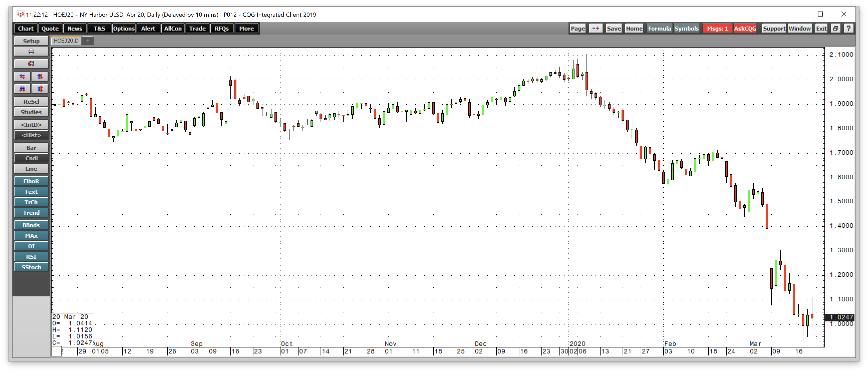Toggle the <IntD> intraday mode
The image size is (868, 372).
coord(31,124)
